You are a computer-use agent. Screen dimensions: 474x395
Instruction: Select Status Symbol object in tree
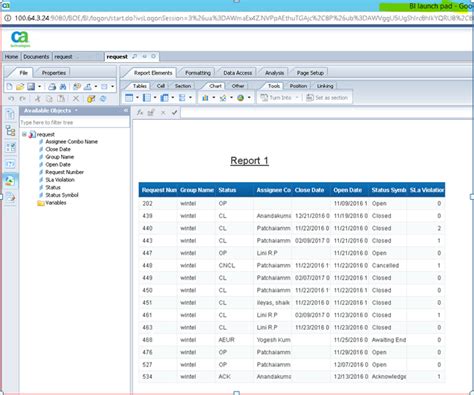pyautogui.click(x=62, y=195)
